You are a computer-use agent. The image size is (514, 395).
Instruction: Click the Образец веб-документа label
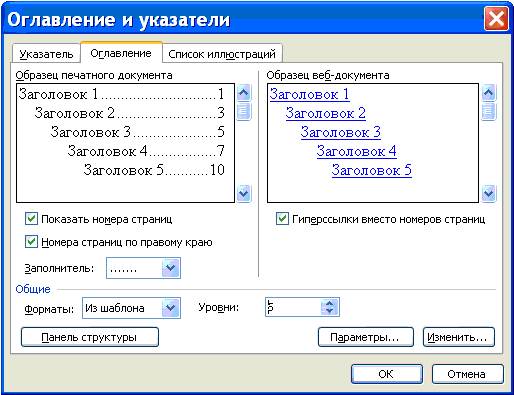pos(328,75)
